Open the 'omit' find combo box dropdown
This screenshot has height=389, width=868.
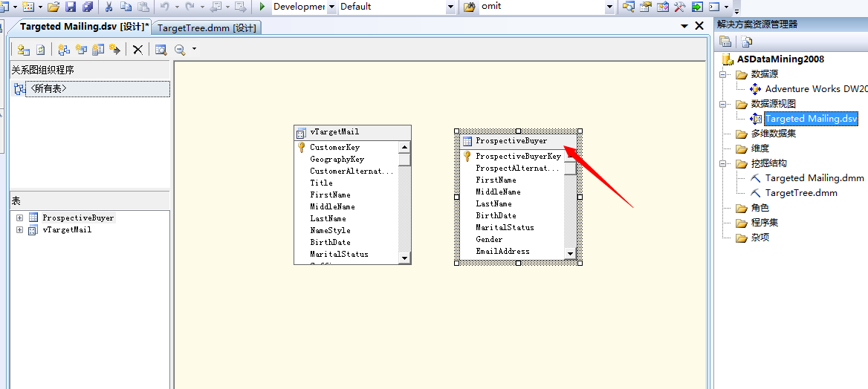tap(610, 7)
